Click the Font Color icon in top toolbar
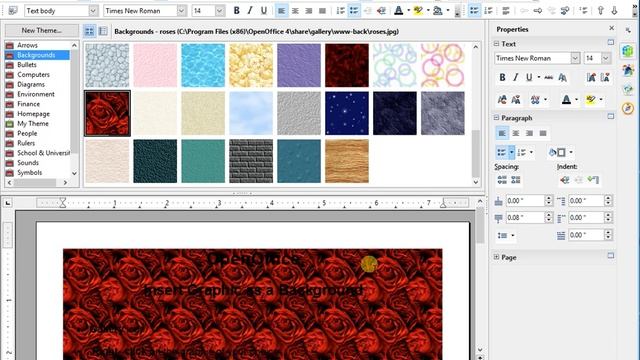 pos(399,11)
